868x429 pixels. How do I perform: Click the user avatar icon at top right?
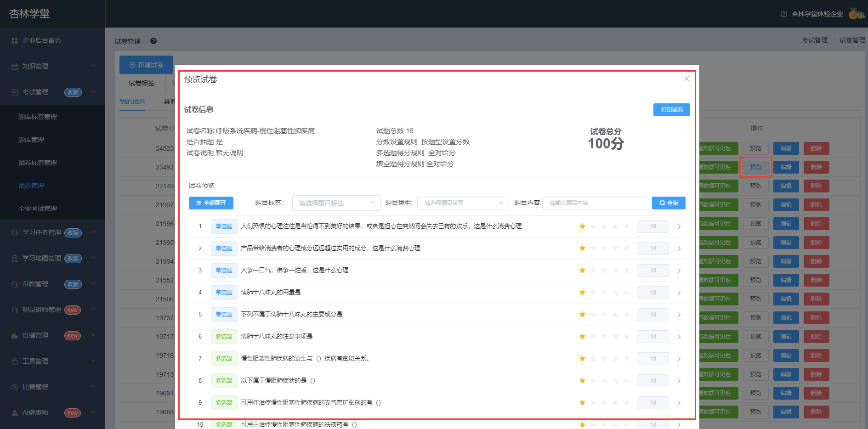click(x=857, y=14)
